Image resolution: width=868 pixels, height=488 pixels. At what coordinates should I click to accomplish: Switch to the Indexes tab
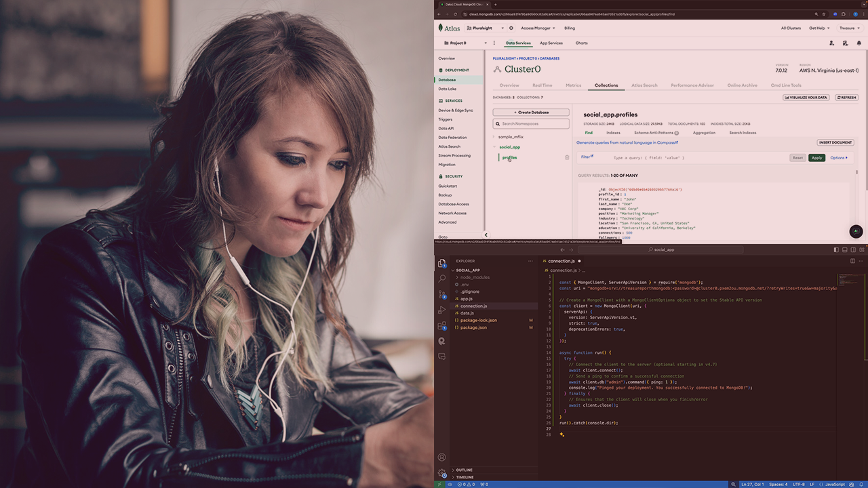613,133
